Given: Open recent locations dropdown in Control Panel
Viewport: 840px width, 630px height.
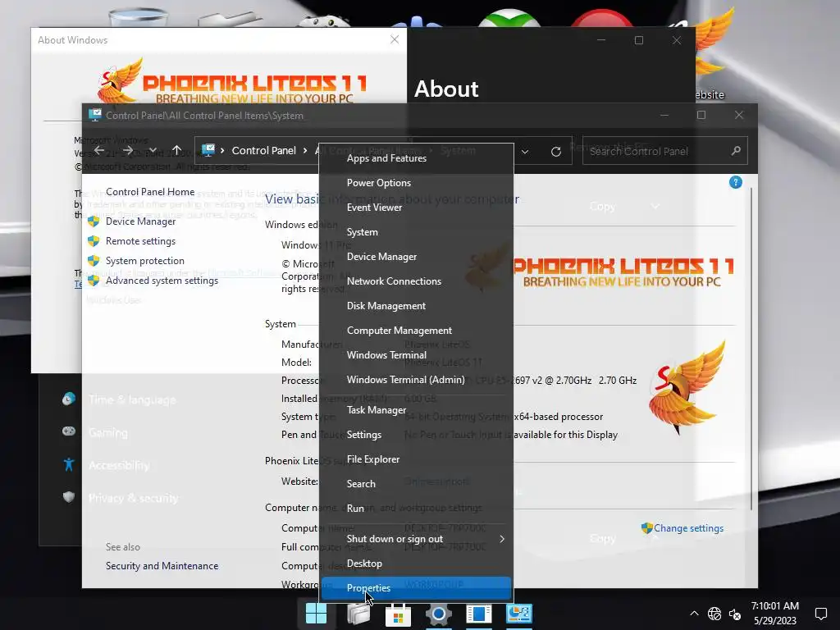Looking at the screenshot, I should tap(153, 151).
